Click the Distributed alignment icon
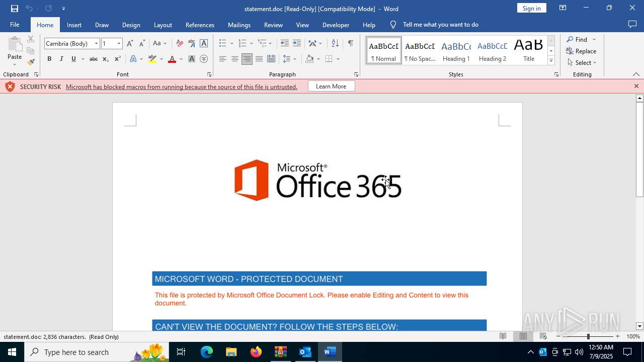This screenshot has width=644, height=362. point(271,59)
